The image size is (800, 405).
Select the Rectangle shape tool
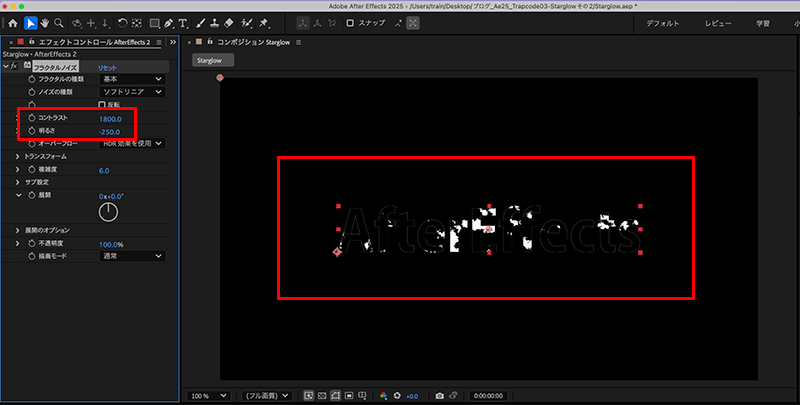[x=155, y=23]
